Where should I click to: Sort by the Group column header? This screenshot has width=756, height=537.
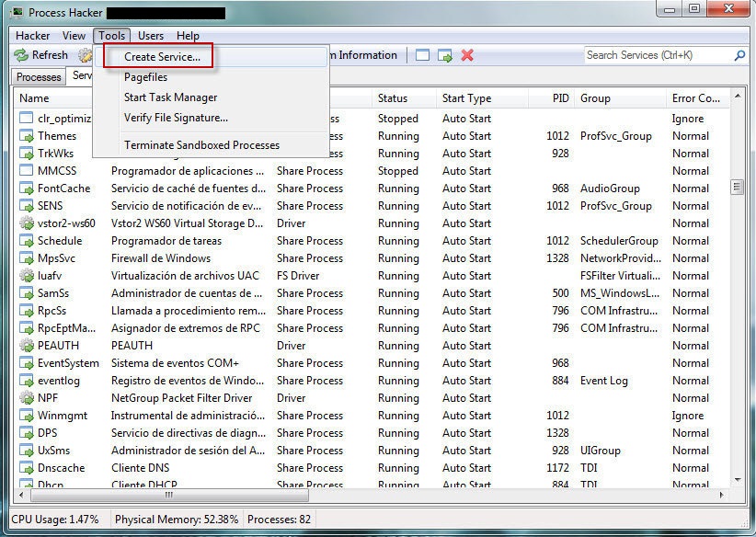[x=621, y=98]
